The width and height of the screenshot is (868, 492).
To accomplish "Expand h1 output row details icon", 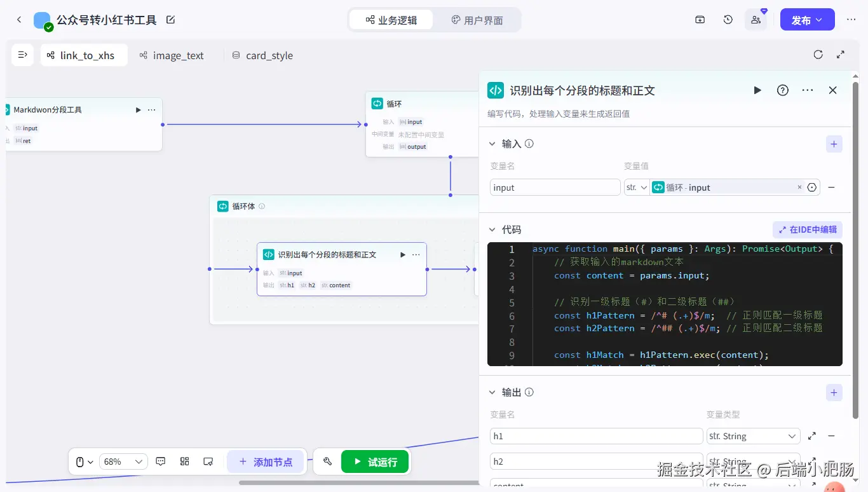I will click(812, 436).
